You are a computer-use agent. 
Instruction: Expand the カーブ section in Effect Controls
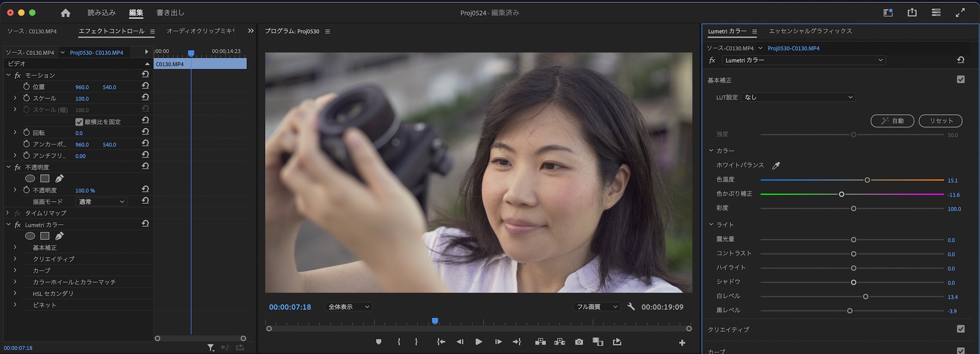click(15, 270)
